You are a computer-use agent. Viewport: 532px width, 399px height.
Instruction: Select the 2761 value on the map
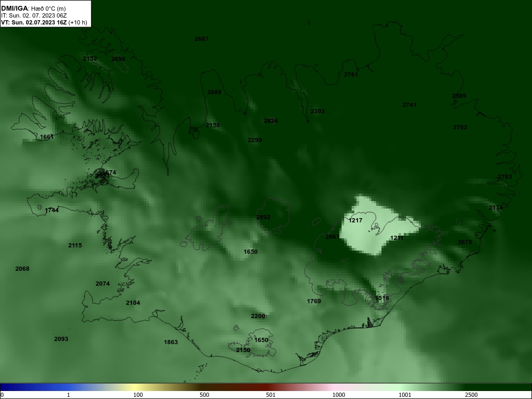click(351, 74)
